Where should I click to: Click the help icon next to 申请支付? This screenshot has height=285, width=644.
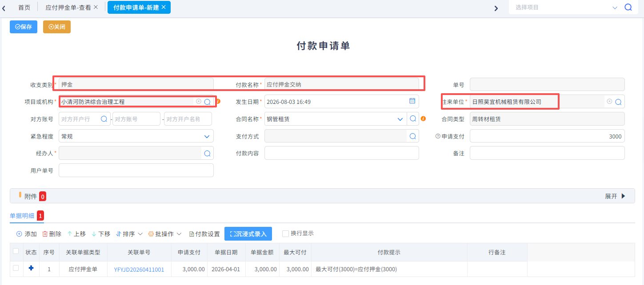(438, 136)
